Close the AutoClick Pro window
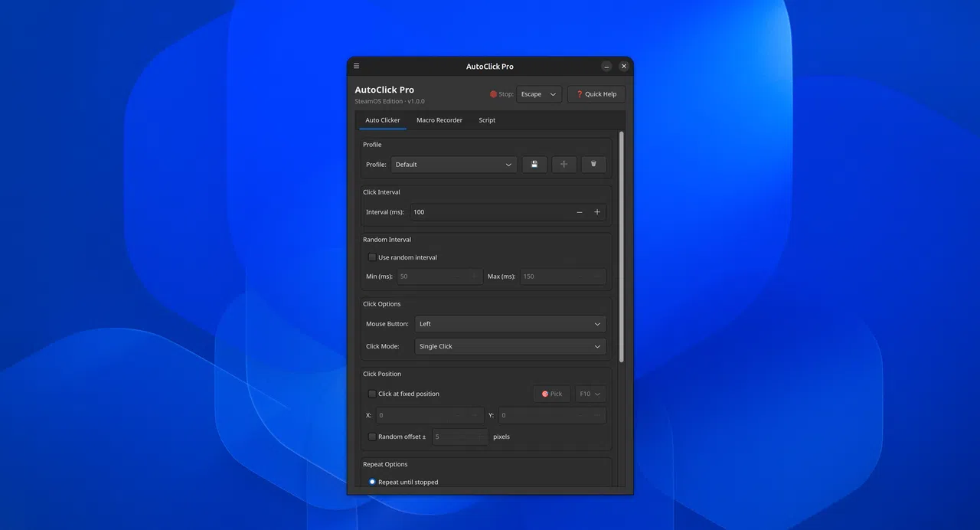The image size is (980, 530). coord(624,67)
